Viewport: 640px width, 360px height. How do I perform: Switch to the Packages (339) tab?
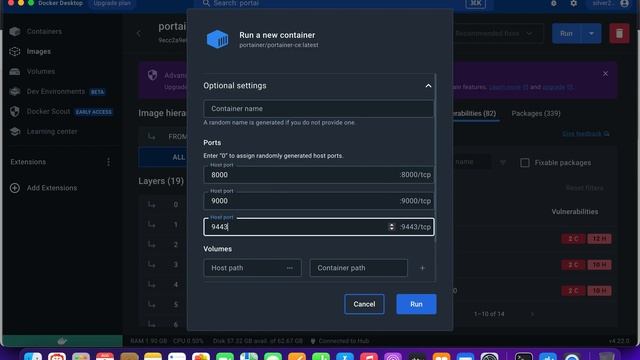(x=536, y=113)
